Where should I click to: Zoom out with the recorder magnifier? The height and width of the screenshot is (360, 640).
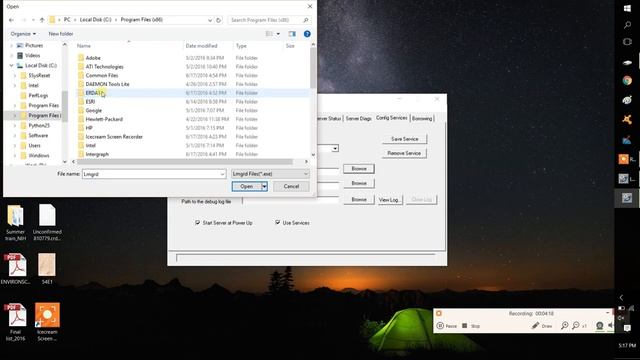coord(576,326)
